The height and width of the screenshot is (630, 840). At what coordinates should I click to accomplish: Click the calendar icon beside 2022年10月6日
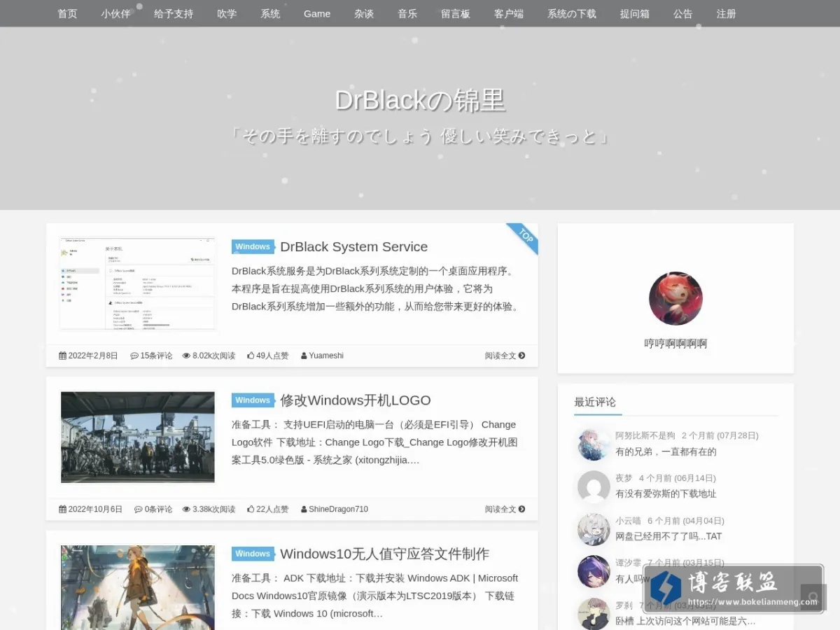tap(62, 509)
